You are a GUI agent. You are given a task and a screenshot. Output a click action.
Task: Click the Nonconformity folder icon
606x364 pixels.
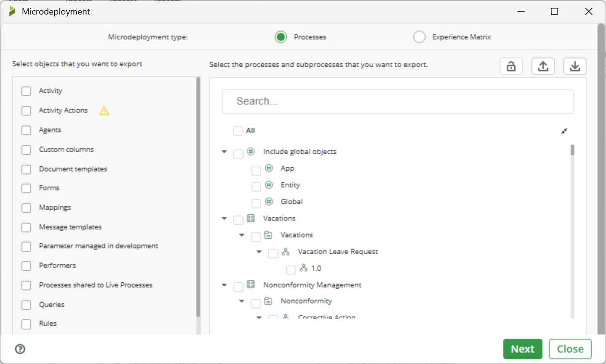point(268,301)
